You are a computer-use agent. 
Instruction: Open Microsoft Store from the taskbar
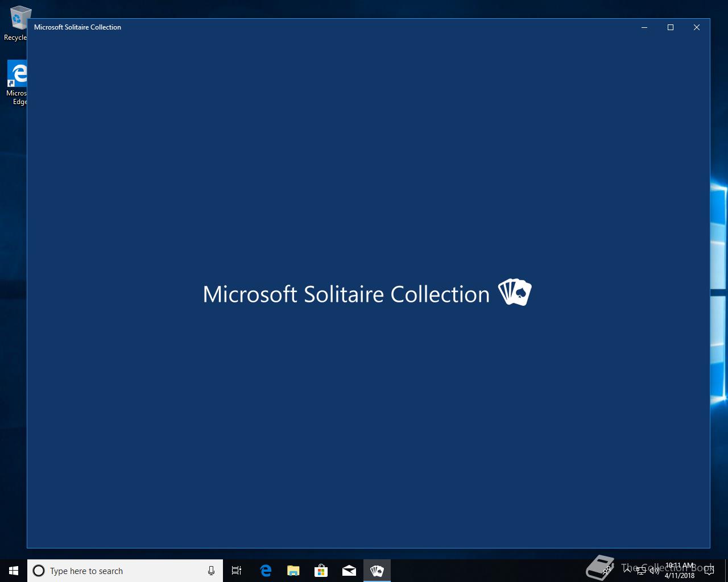321,571
